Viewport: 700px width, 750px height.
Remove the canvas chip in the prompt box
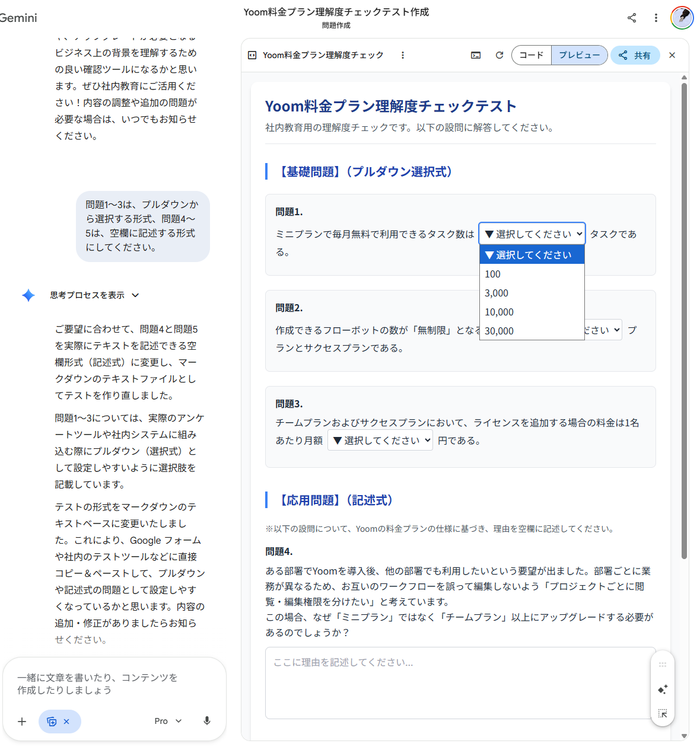[x=66, y=722]
